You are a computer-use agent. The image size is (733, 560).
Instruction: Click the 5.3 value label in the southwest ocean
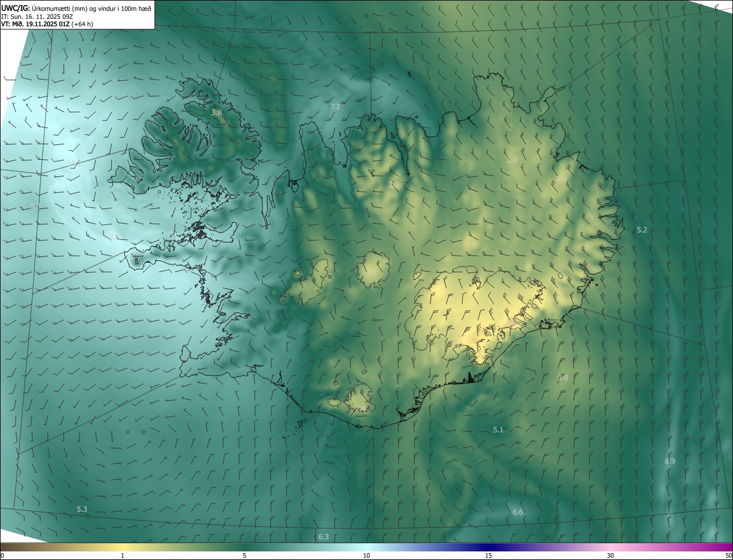82,509
